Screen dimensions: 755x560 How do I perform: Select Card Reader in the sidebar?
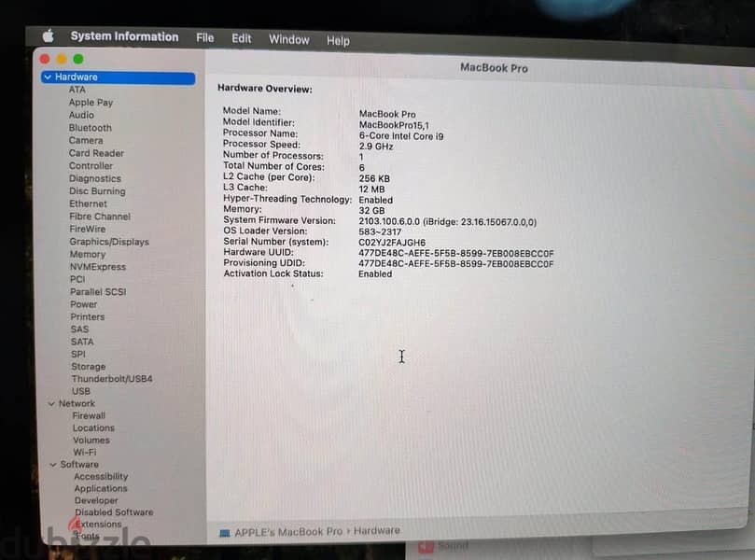pyautogui.click(x=96, y=153)
